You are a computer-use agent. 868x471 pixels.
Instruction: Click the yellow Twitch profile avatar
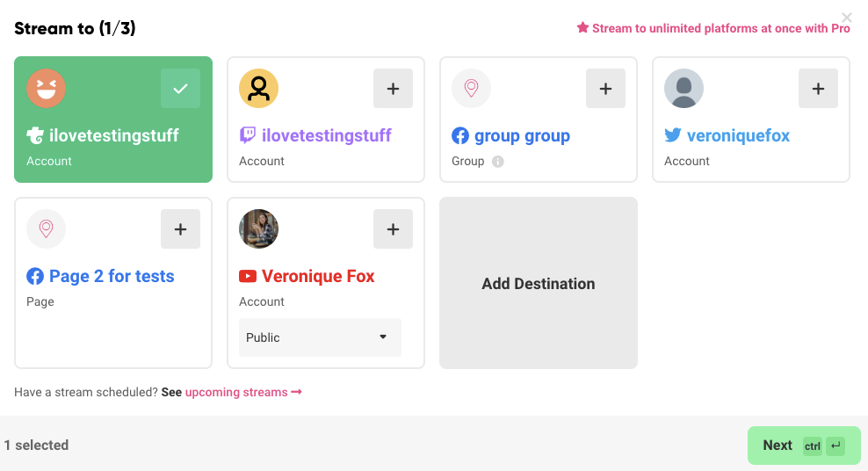(258, 89)
